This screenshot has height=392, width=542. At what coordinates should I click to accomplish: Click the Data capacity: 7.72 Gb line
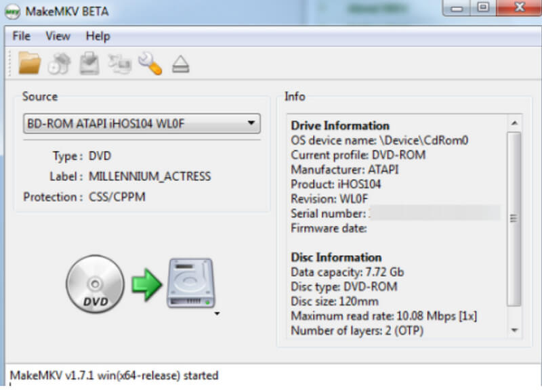(348, 272)
